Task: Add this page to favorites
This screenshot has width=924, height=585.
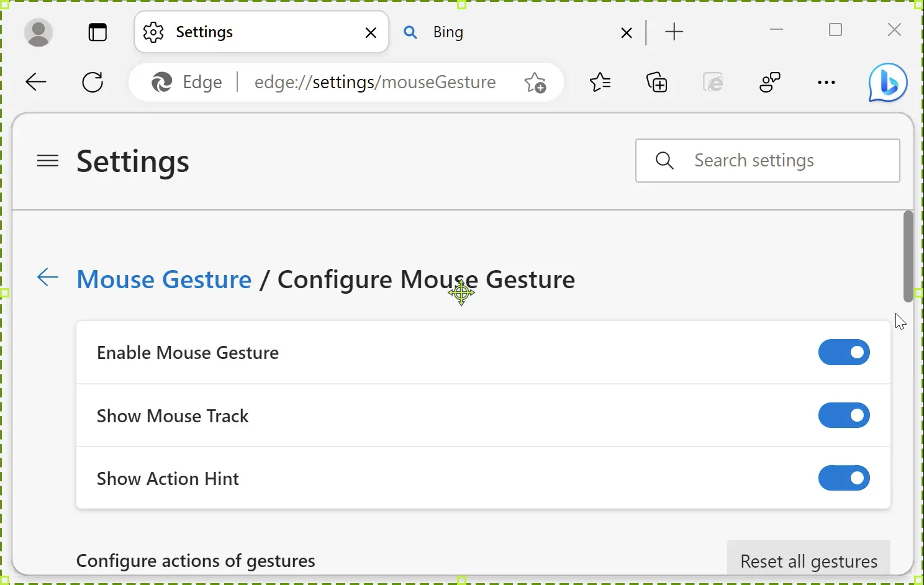Action: 535,82
